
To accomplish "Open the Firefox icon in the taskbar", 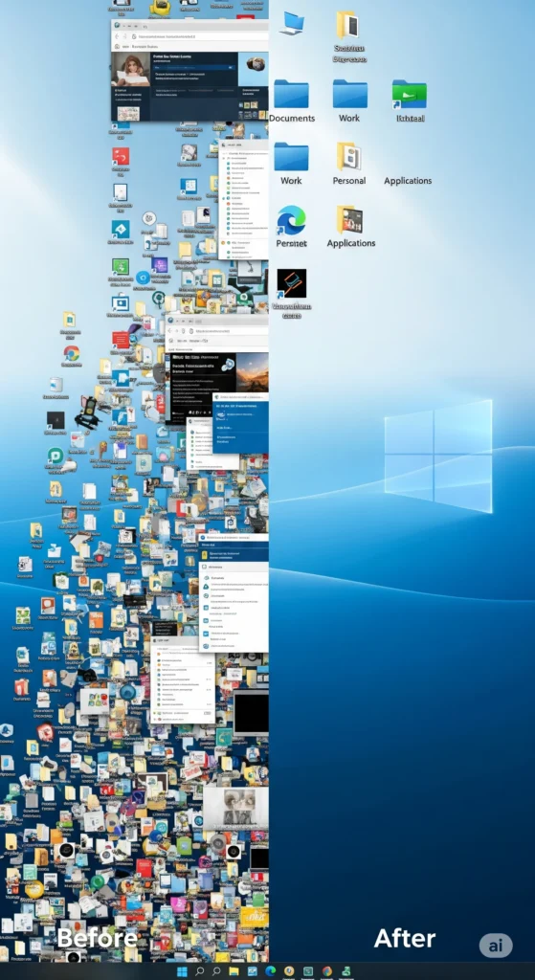I will coord(327,971).
